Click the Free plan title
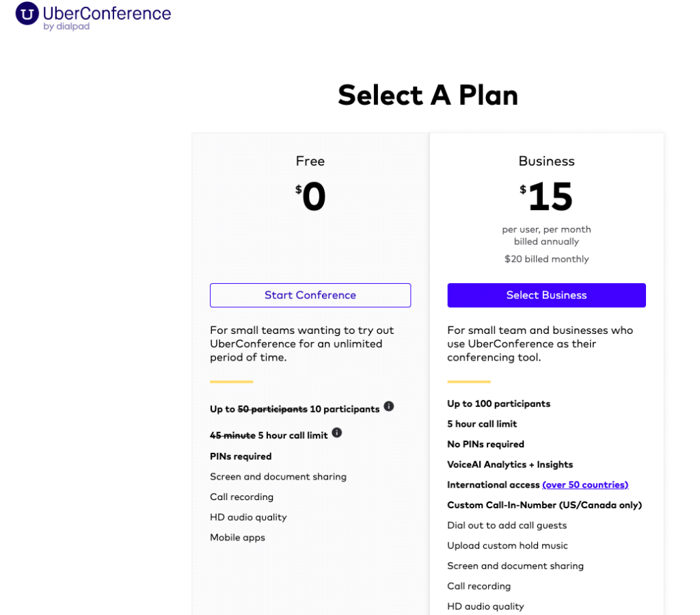The height and width of the screenshot is (615, 700). coord(310,161)
